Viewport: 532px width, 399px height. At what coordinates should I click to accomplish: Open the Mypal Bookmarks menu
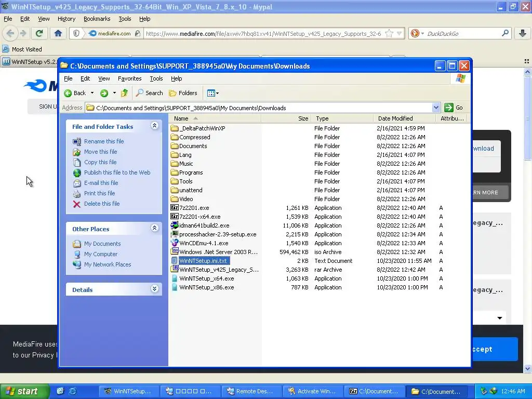point(97,19)
